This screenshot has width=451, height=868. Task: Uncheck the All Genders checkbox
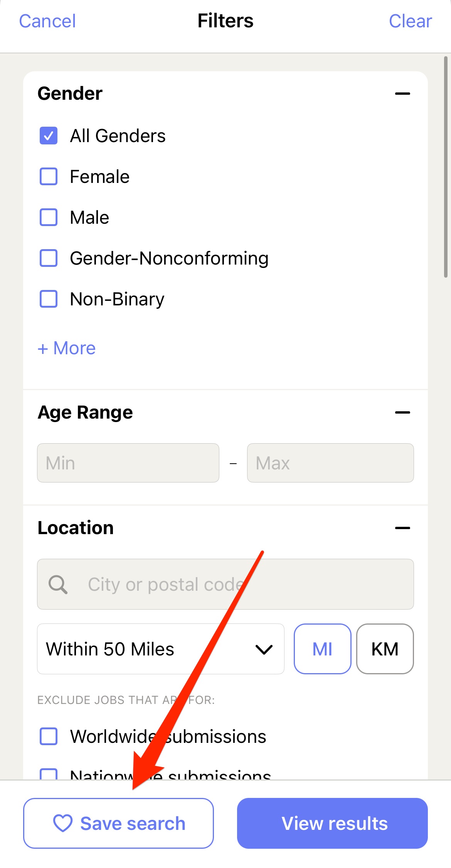[49, 136]
